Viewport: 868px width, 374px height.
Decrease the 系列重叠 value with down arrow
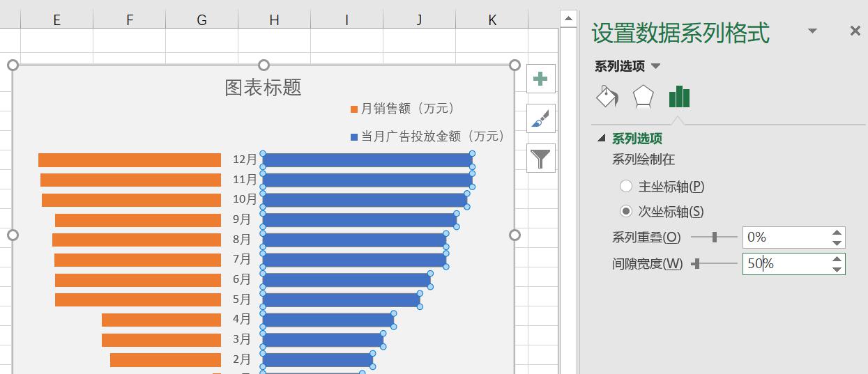coord(837,243)
